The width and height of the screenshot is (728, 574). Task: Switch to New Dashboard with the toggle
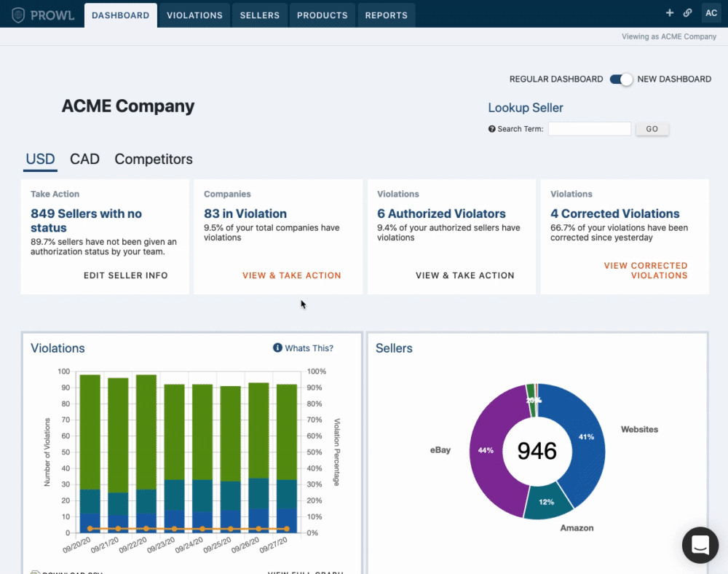(x=621, y=79)
